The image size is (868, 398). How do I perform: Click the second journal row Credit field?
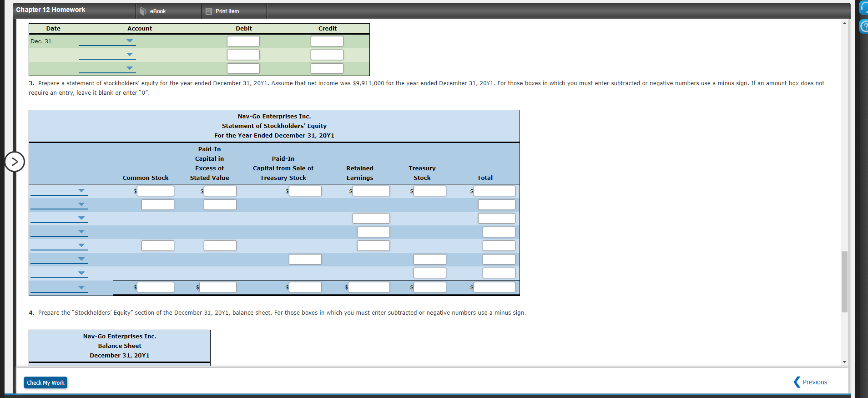coord(327,55)
